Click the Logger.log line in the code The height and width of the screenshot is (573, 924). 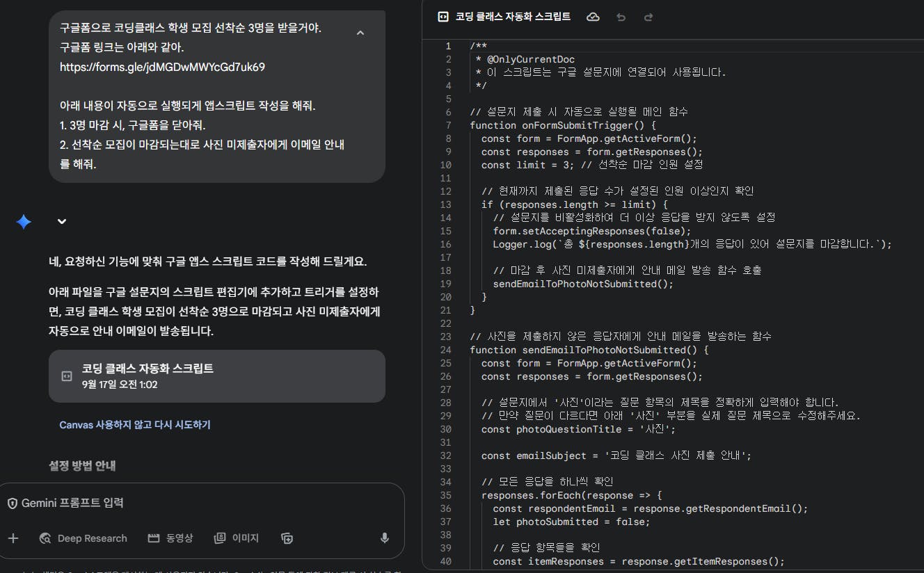[x=692, y=244]
